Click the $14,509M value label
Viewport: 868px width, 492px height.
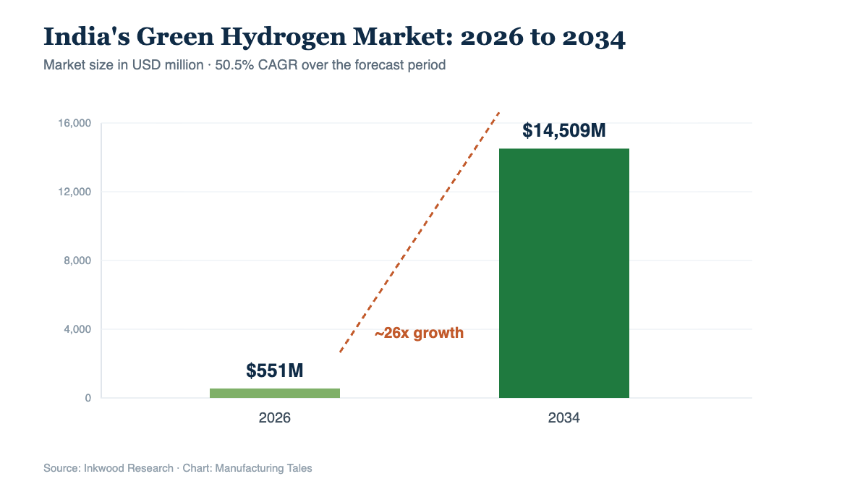coord(564,131)
